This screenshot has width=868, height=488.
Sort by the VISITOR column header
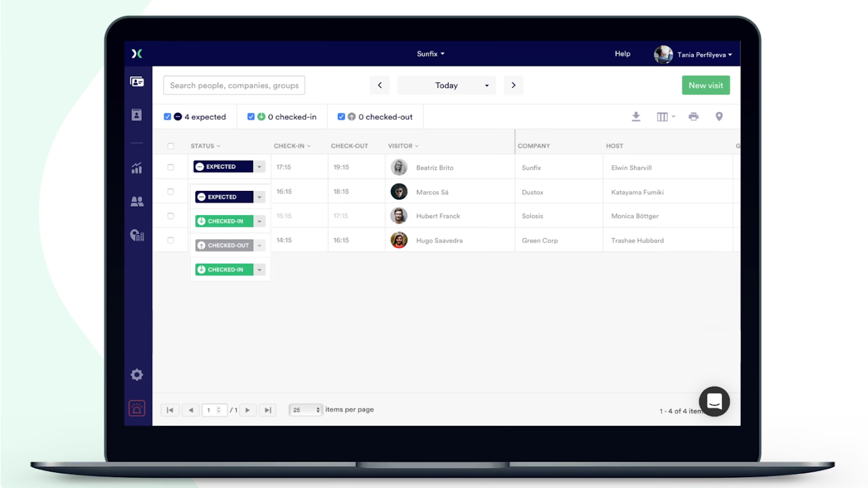(x=403, y=146)
